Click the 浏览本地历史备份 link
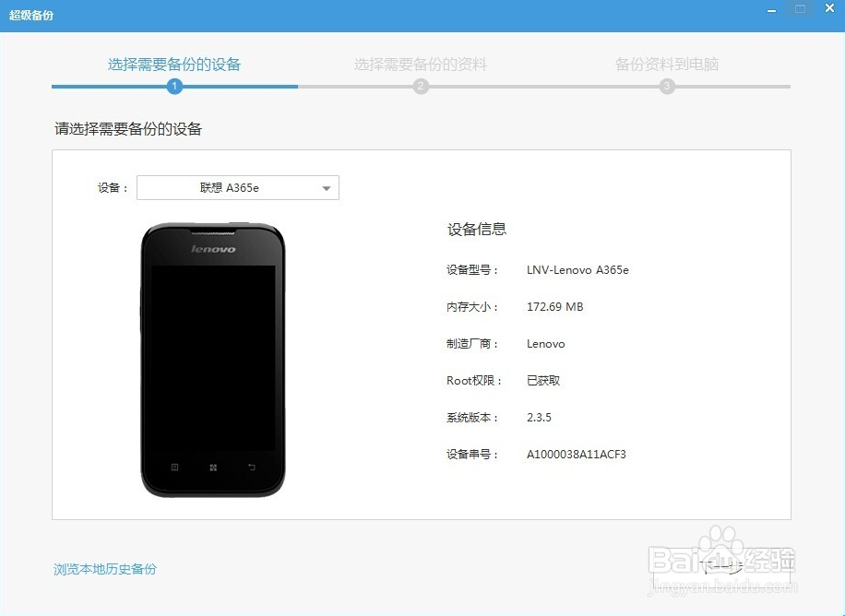Screen dimensions: 845x616 point(105,569)
